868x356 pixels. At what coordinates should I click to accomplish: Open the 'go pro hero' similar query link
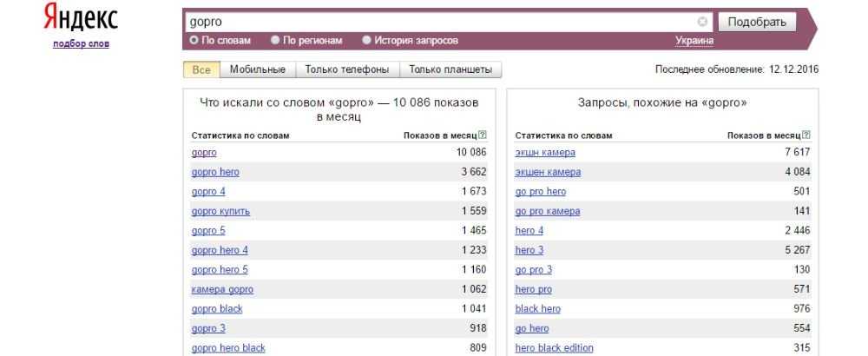540,192
